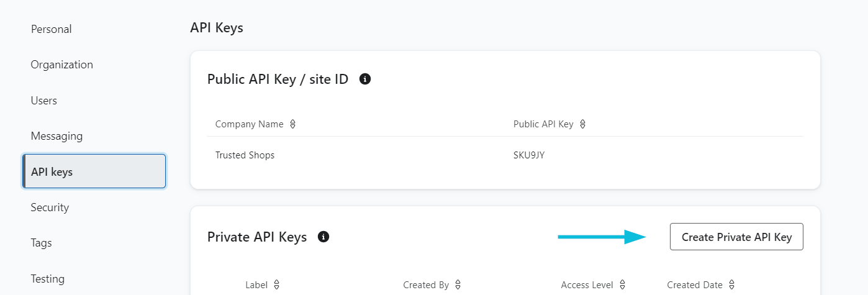Screen dimensions: 868x295
Task: Click info icon beside Private API Keys heading
Action: point(323,237)
